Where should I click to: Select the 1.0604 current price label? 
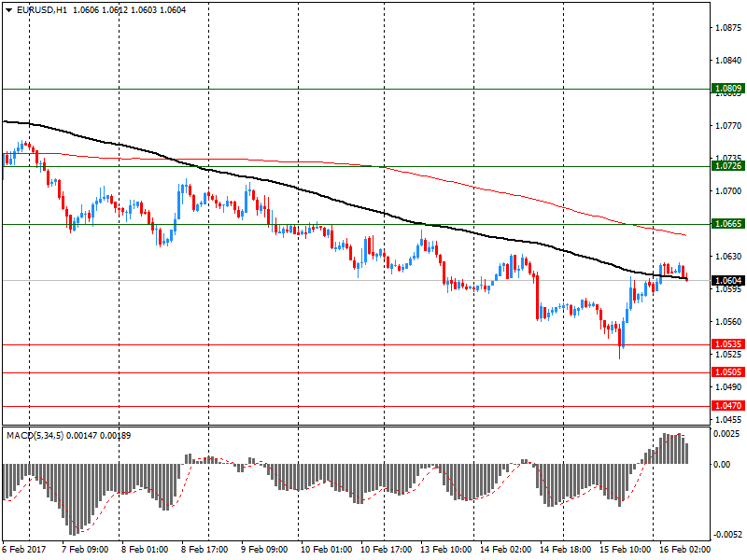tap(728, 281)
